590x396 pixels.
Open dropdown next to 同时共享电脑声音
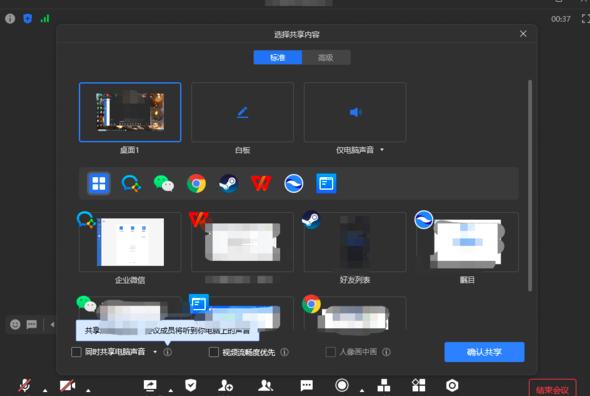tap(155, 352)
